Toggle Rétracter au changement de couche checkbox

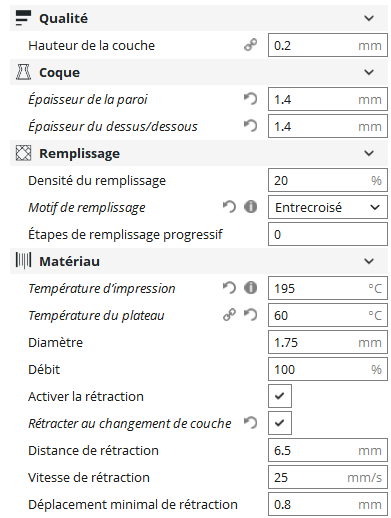280,423
